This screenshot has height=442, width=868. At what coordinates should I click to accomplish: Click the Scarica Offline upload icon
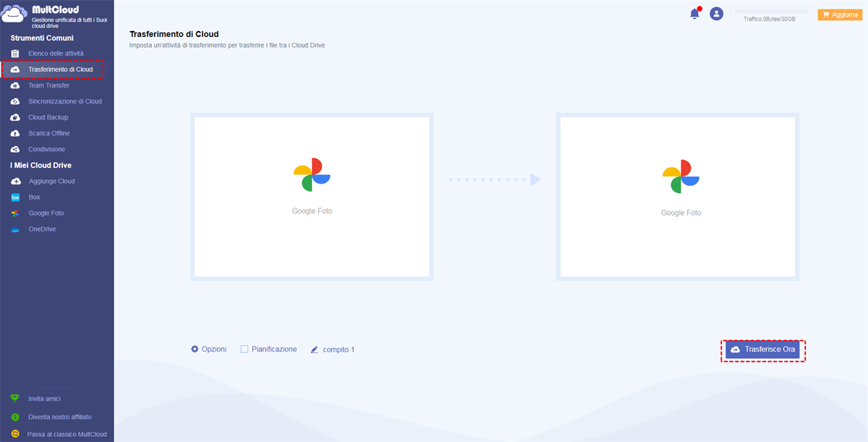[15, 133]
